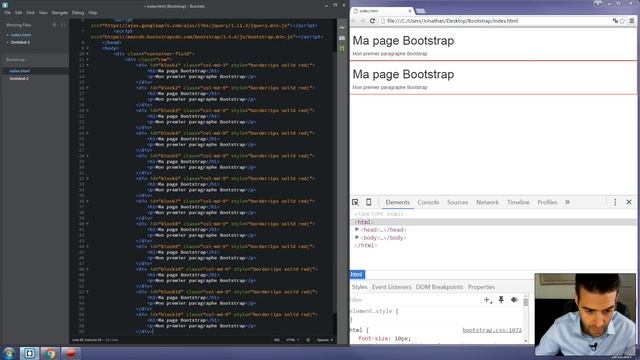Switch to Brackets in taskbar

coord(29,353)
